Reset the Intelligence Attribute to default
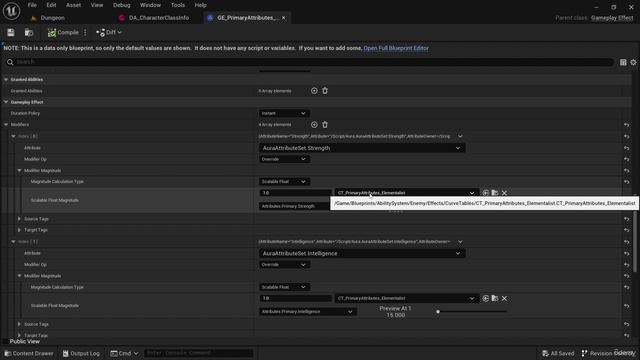 [x=627, y=253]
